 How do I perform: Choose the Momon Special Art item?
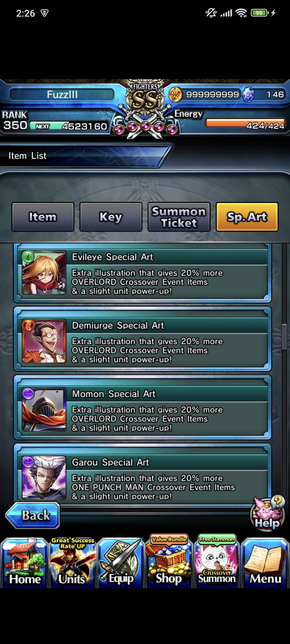tap(142, 407)
